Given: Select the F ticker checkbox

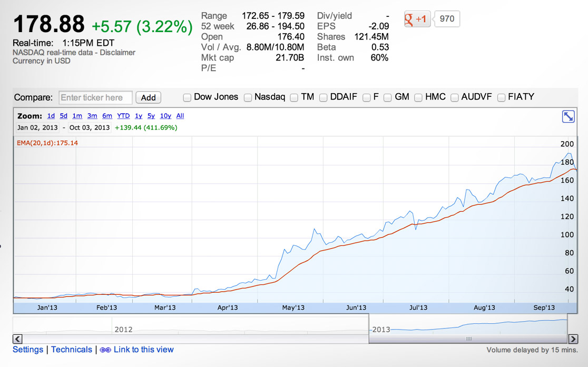Looking at the screenshot, I should click(366, 98).
